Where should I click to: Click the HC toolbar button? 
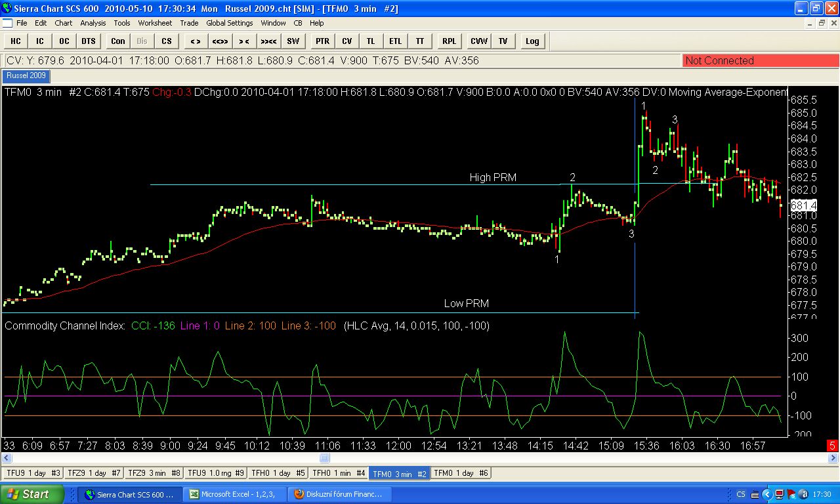coord(16,41)
